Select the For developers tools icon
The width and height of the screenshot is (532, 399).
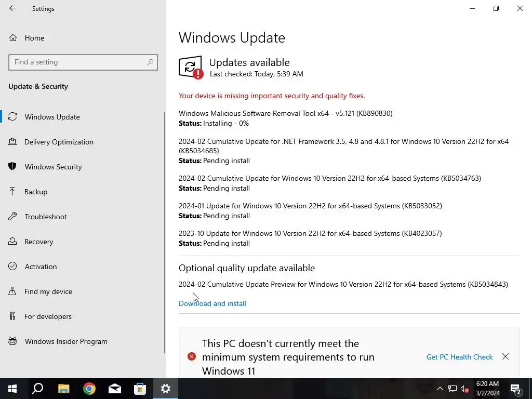point(12,316)
